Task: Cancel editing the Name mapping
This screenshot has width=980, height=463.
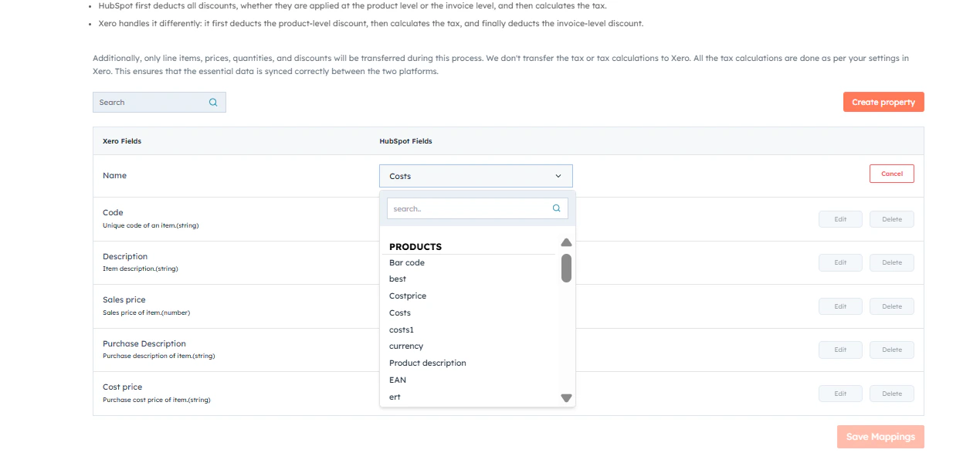Action: (x=892, y=174)
